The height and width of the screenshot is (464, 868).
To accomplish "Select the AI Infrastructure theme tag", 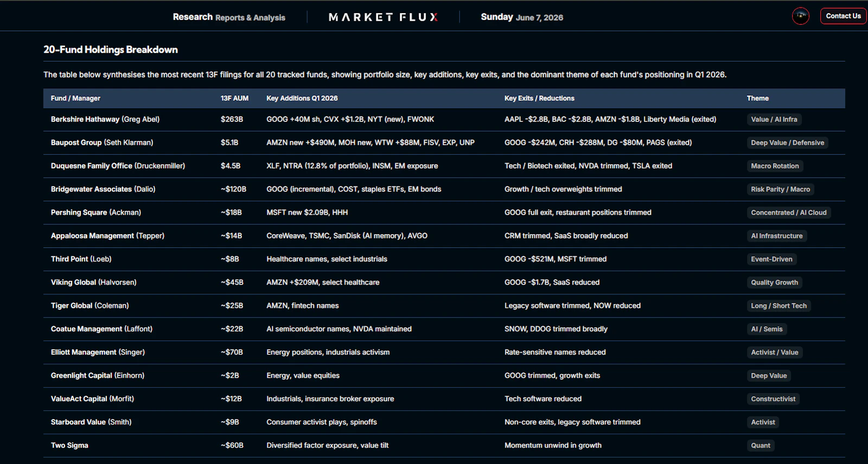I will point(777,236).
